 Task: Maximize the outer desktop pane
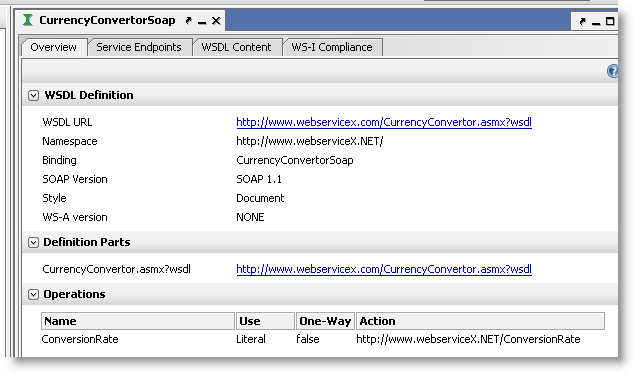coord(610,21)
